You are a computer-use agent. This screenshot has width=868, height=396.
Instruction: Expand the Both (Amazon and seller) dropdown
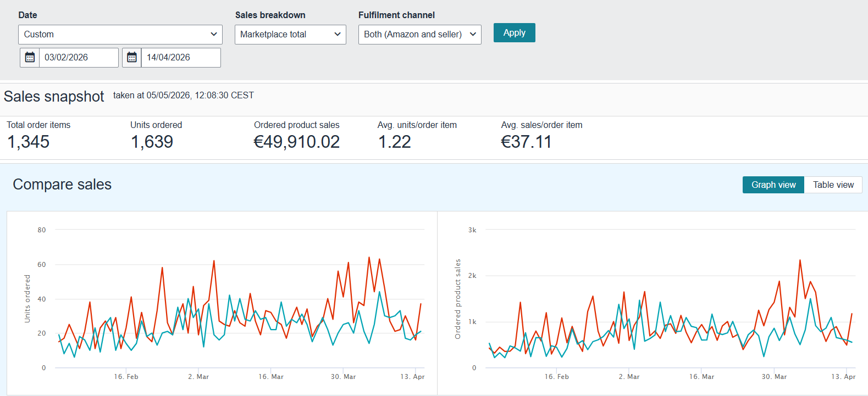(420, 34)
